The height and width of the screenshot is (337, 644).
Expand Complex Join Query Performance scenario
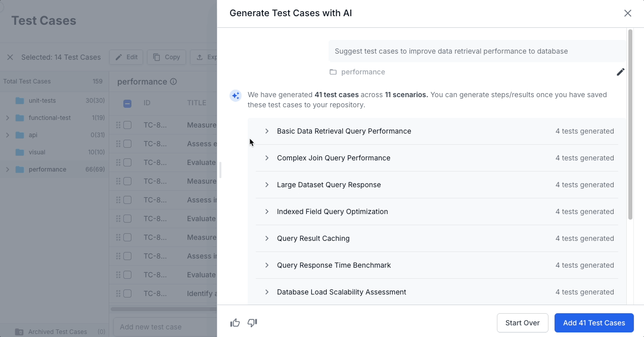267,158
